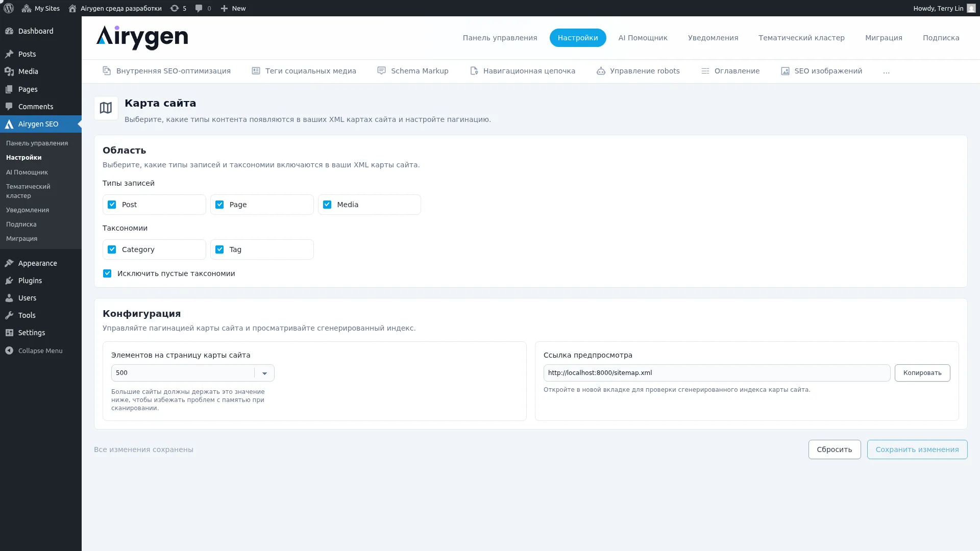This screenshot has height=551, width=980.
Task: Open the Навигационная цепочка settings tab
Action: click(x=522, y=71)
